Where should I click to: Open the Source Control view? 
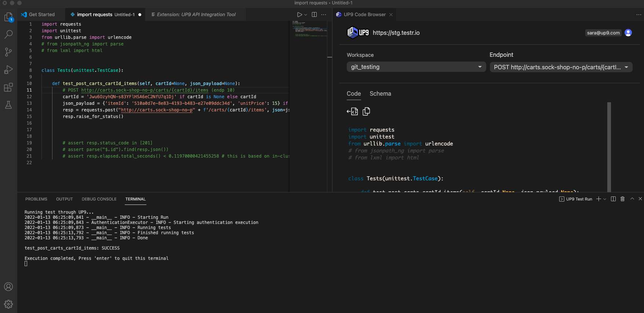8,52
